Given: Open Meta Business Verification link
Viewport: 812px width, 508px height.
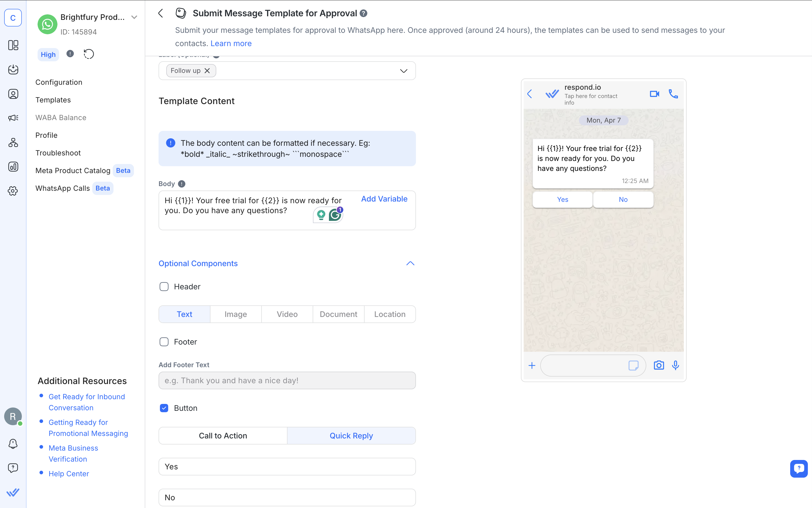Looking at the screenshot, I should coord(73,454).
